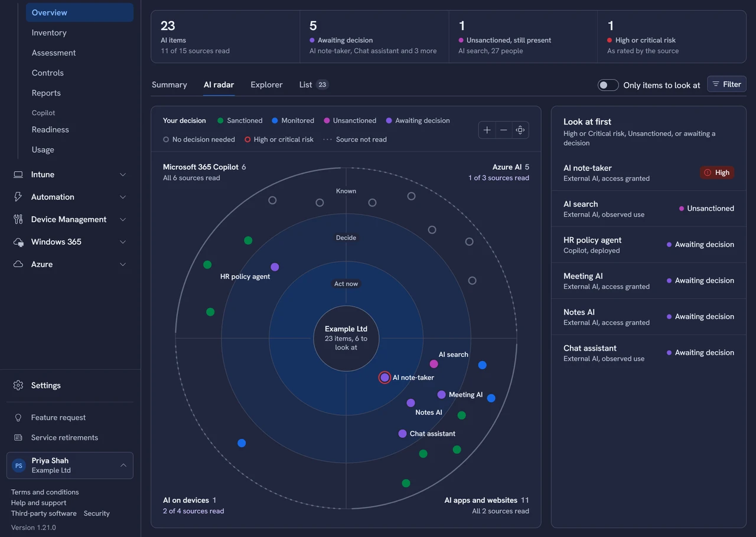Image resolution: width=756 pixels, height=537 pixels.
Task: Open the Awaiting decision summary card
Action: coord(374,37)
